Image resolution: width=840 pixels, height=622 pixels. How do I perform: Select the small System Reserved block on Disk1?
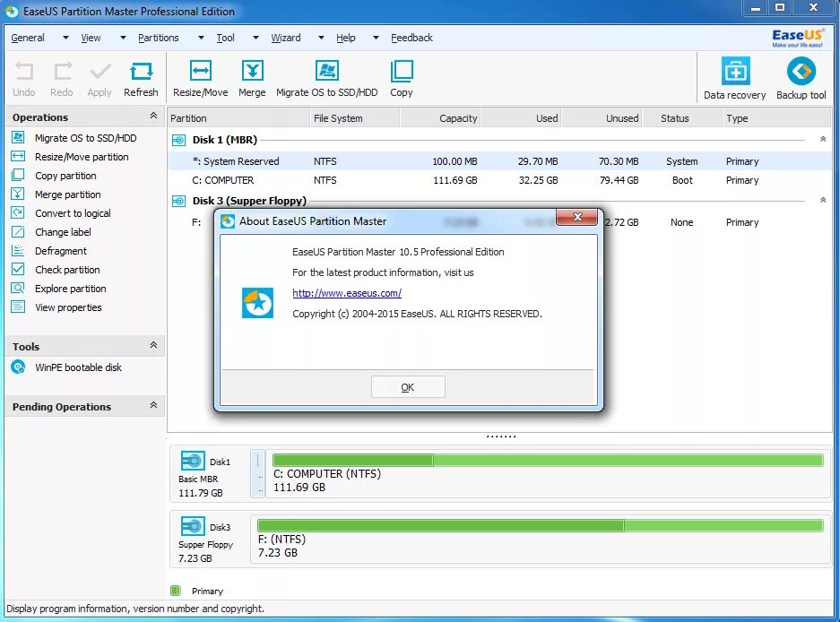[x=257, y=474]
